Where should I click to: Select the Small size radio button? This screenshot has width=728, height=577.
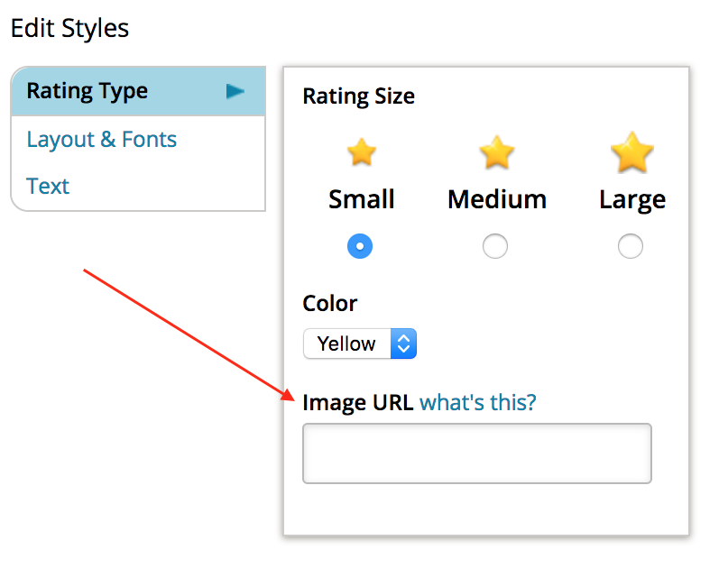pos(360,246)
